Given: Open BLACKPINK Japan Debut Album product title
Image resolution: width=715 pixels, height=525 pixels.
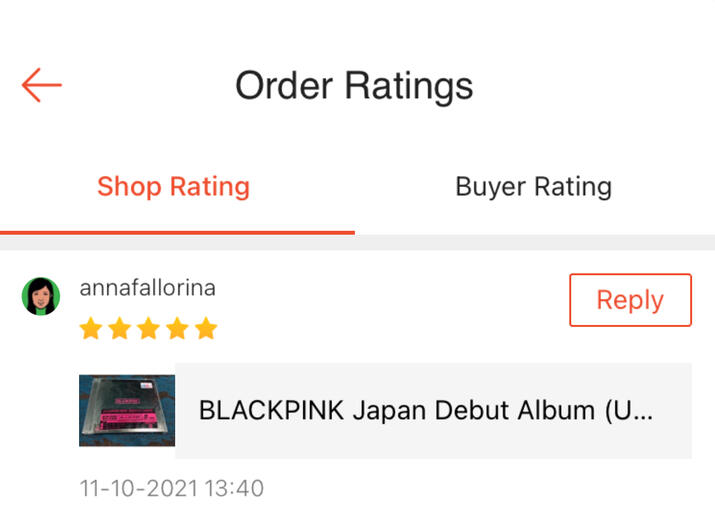Looking at the screenshot, I should tap(425, 411).
